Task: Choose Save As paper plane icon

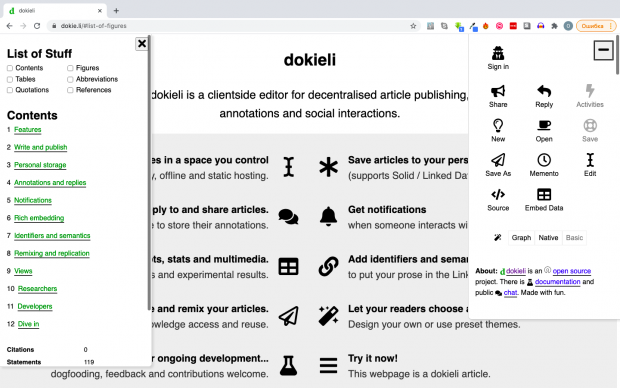Action: (x=498, y=160)
